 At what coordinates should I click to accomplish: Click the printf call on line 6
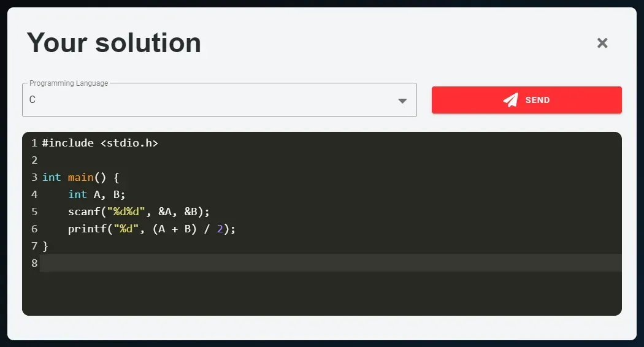click(151, 229)
